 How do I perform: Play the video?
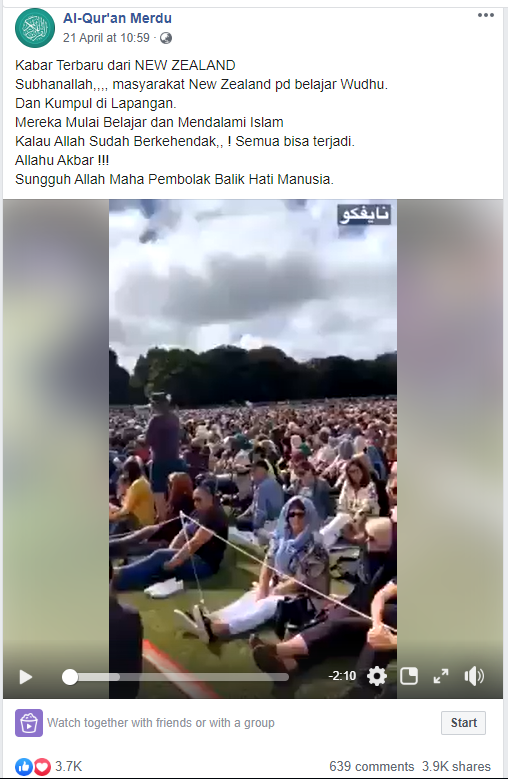coord(25,677)
